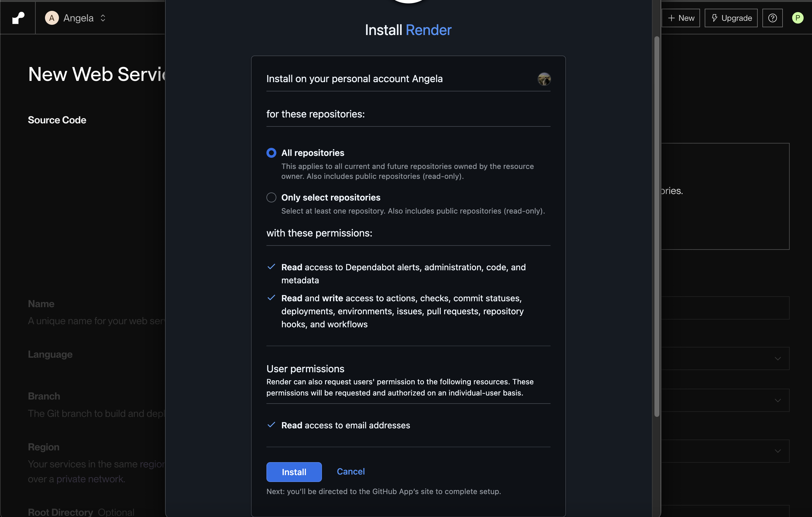Select the All repositories radio option
This screenshot has width=812, height=517.
pos(271,153)
